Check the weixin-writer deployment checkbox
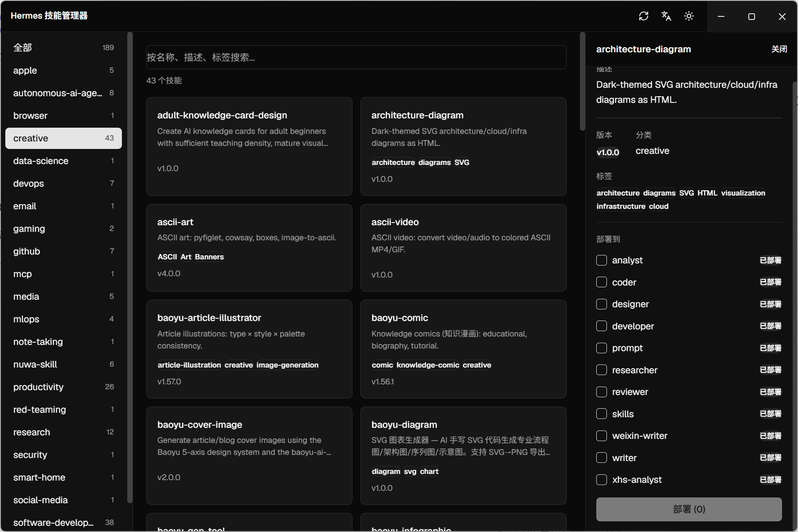The width and height of the screenshot is (798, 532). tap(602, 436)
